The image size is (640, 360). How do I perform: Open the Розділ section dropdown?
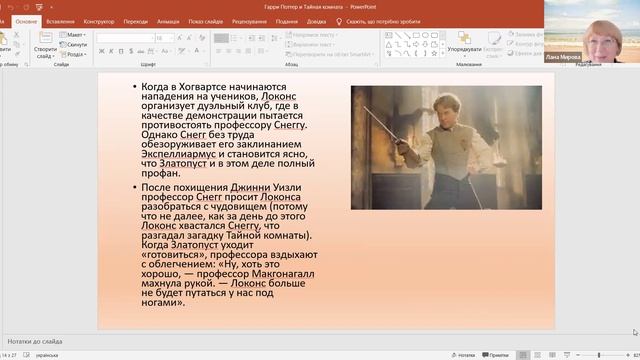(73, 54)
